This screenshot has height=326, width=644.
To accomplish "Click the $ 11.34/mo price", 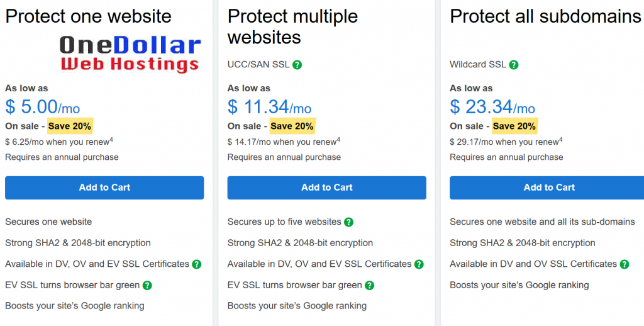I will (269, 107).
